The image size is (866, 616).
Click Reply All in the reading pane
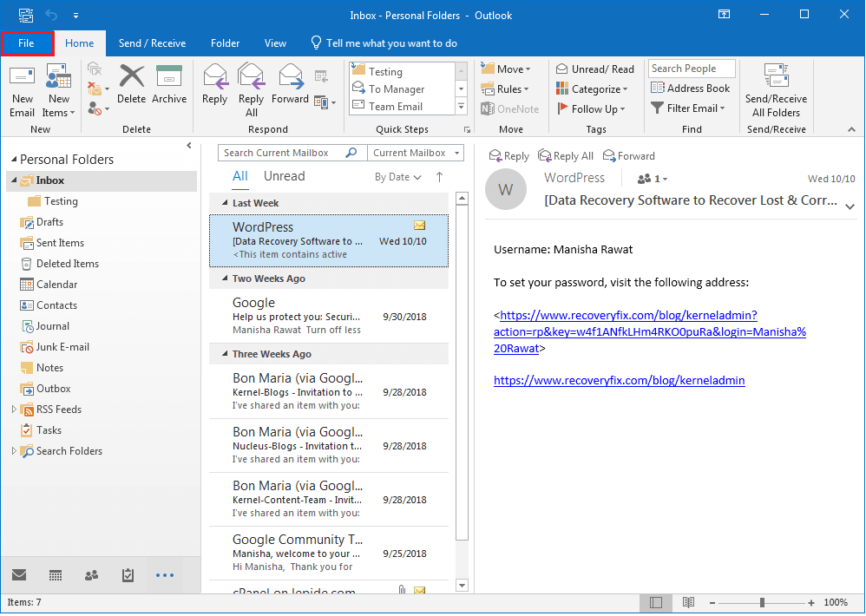566,156
